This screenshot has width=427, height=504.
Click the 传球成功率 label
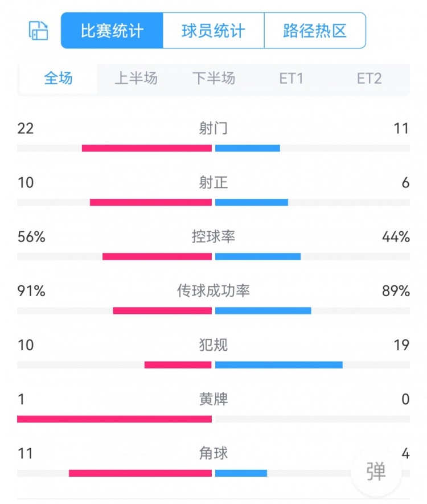[213, 291]
